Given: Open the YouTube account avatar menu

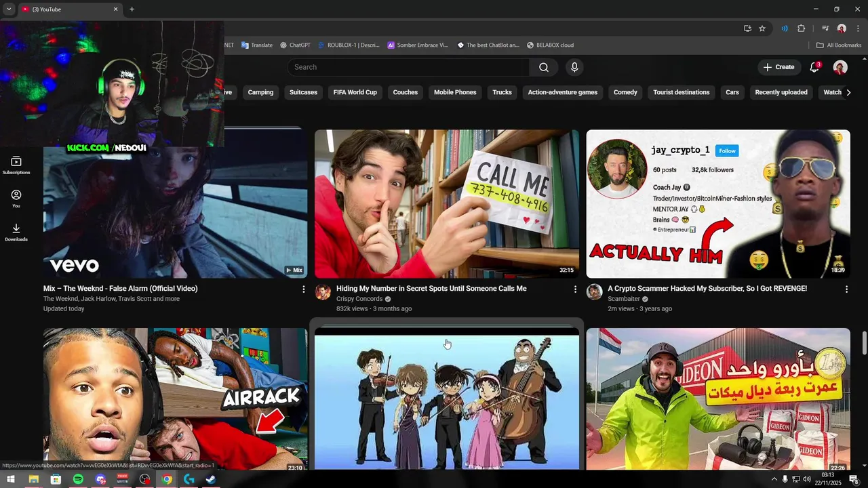Looking at the screenshot, I should point(840,67).
